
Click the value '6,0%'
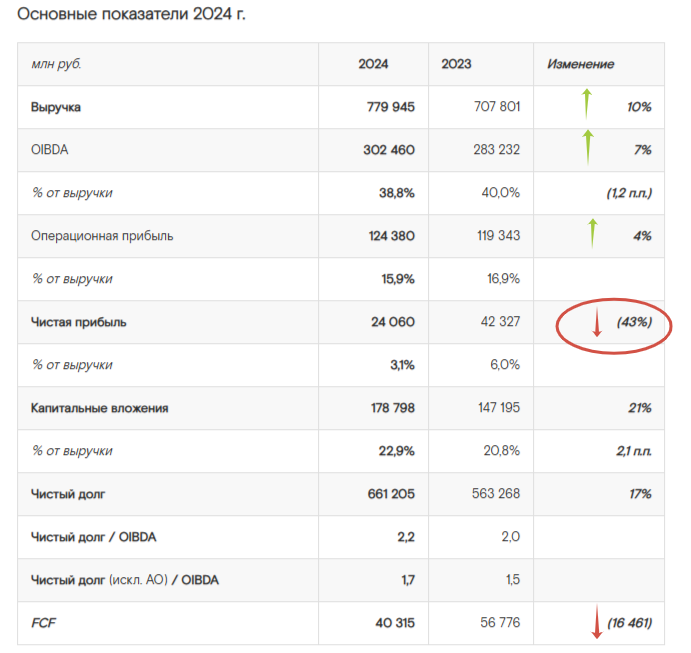505,364
